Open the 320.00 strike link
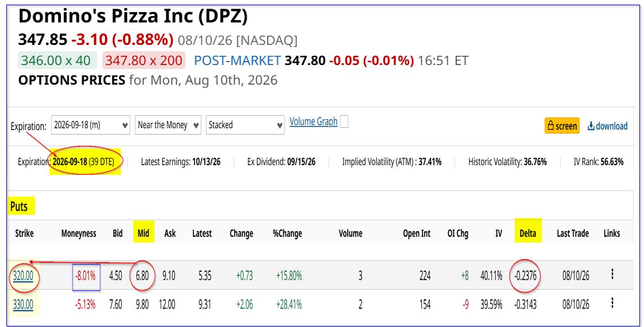The image size is (644, 327). tap(23, 275)
